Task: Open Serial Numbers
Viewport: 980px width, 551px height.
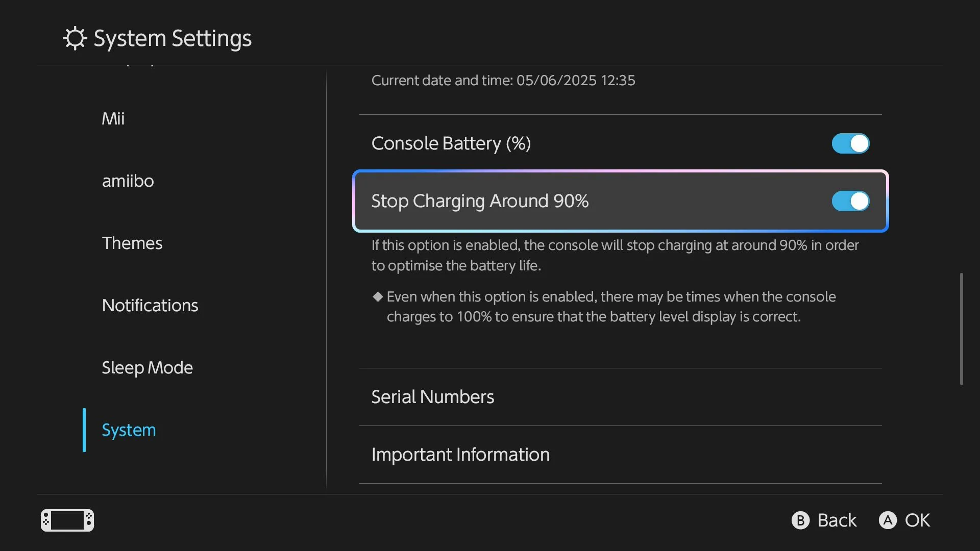Action: (x=432, y=396)
